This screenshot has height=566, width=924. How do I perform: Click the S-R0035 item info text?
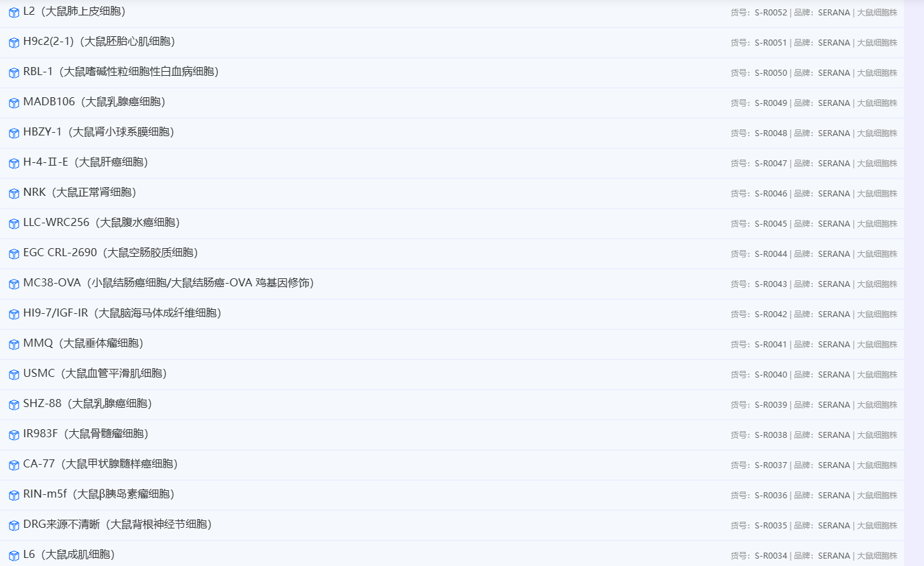pyautogui.click(x=813, y=526)
